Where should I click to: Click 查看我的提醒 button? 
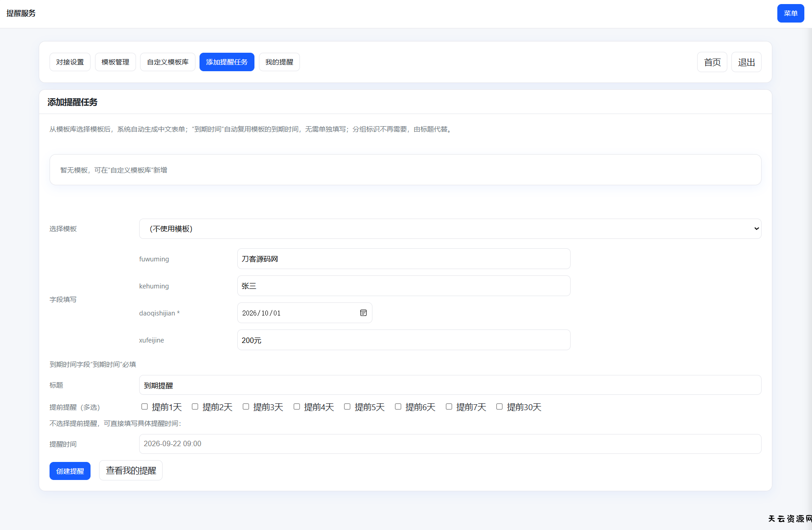click(x=131, y=471)
